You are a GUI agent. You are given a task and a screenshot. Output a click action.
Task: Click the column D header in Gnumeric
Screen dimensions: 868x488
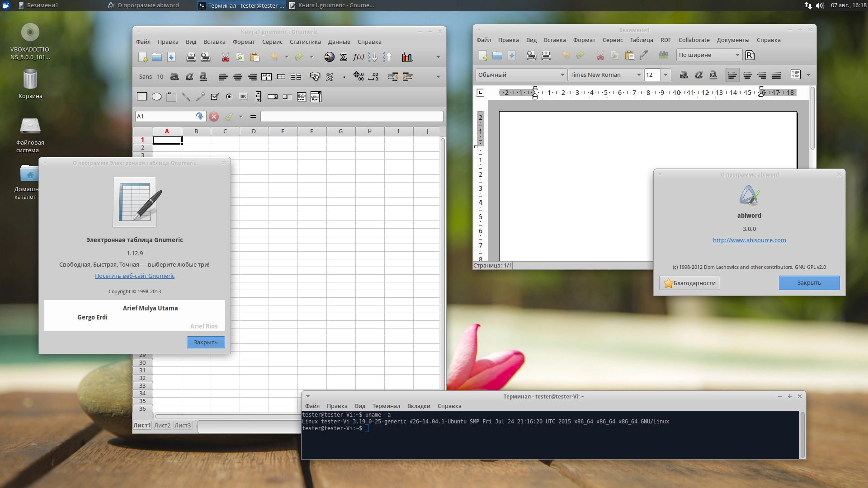click(x=254, y=131)
